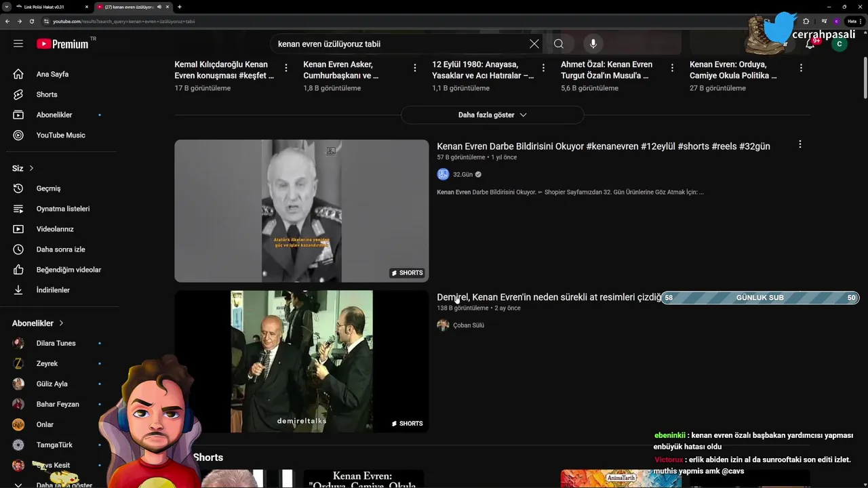Open 12 Eylül 1980: Anayasa, Yasaklar title

click(x=483, y=70)
